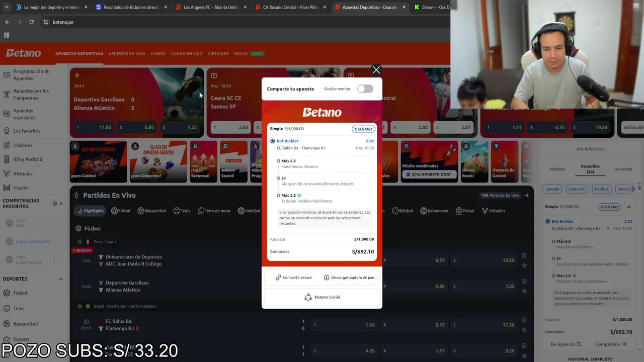Screen dimensions: 644x362
Task: Click Descargar captura de pantalla button
Action: click(351, 278)
